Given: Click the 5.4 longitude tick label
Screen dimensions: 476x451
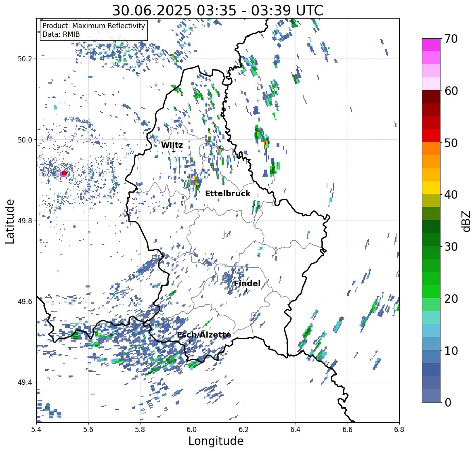Looking at the screenshot, I should tap(36, 429).
